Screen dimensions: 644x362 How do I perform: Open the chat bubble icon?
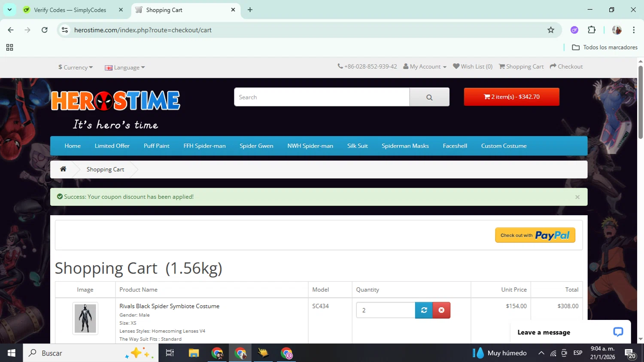(x=618, y=332)
